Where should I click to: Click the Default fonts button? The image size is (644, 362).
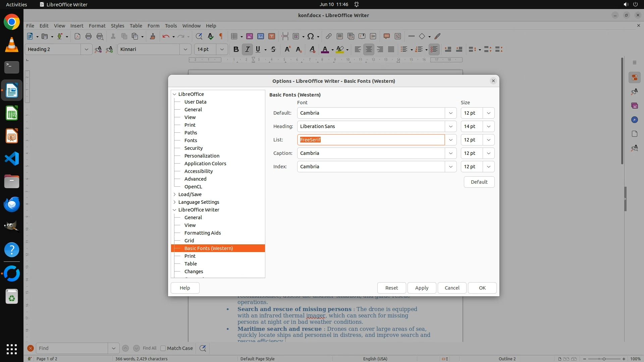tap(479, 182)
